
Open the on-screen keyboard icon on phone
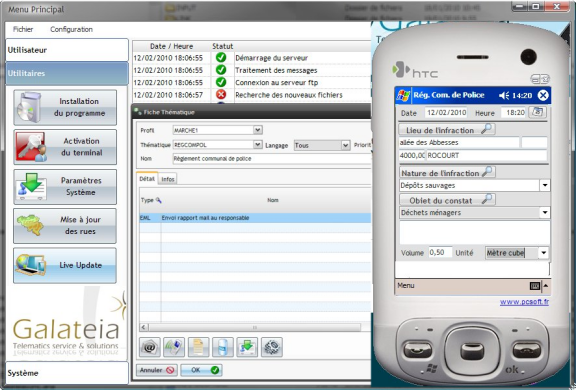coord(535,286)
